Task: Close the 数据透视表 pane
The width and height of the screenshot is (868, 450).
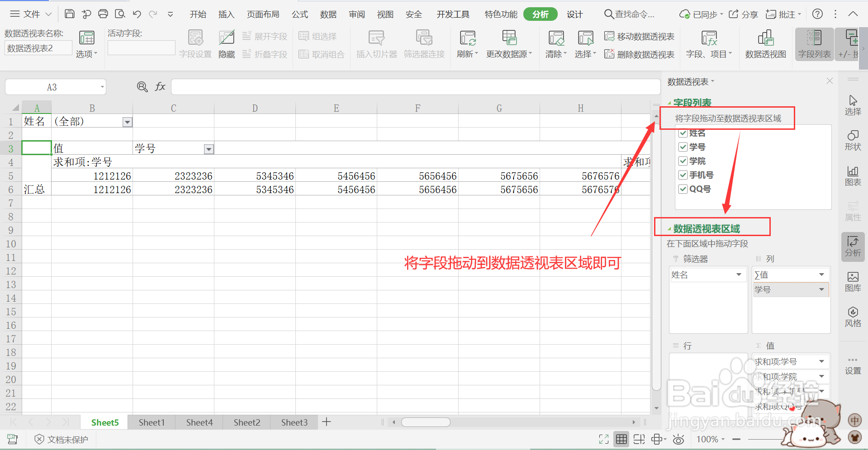Action: click(x=830, y=81)
